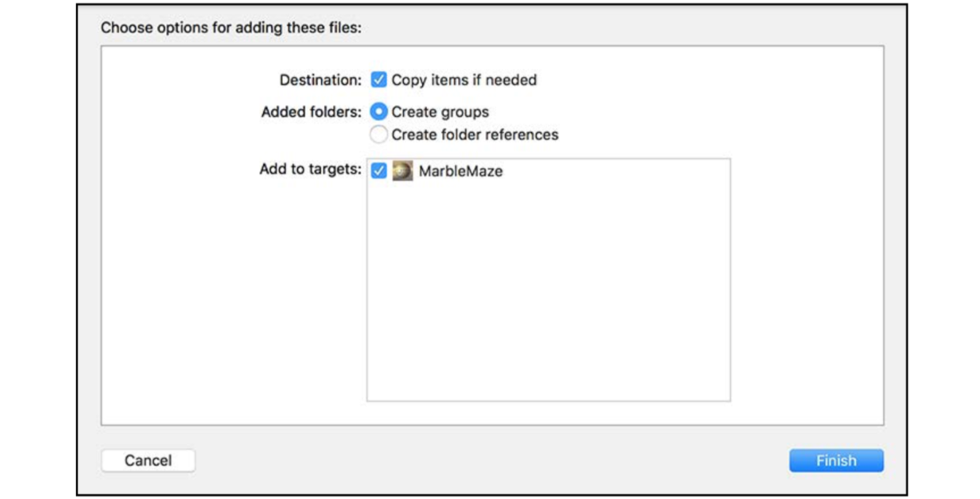The width and height of the screenshot is (980, 499).
Task: Click the "Added folders:" field label
Action: click(311, 112)
